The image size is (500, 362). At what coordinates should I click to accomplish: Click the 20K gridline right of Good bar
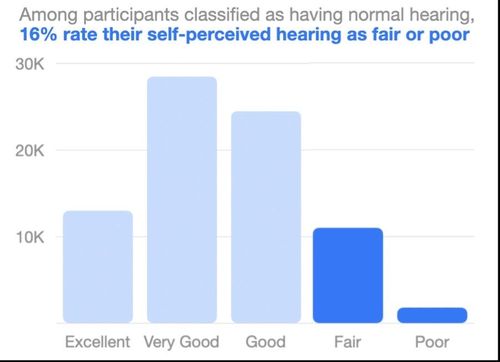point(388,150)
